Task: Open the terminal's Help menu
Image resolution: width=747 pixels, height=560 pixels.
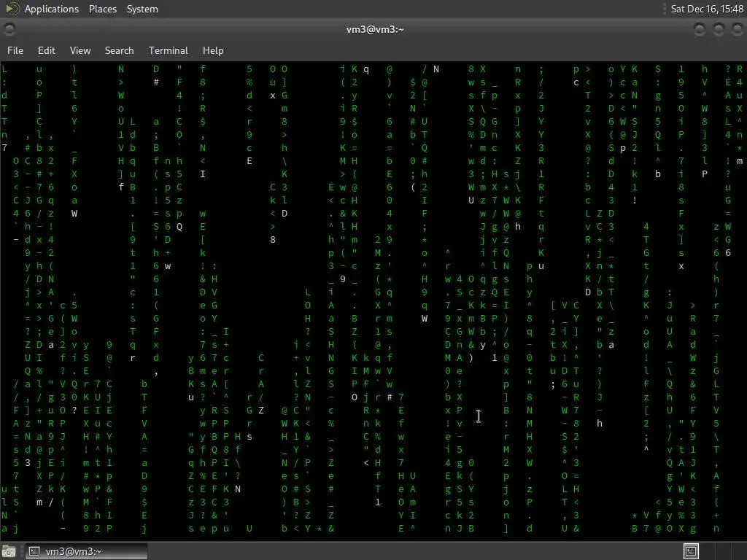Action: 213,50
